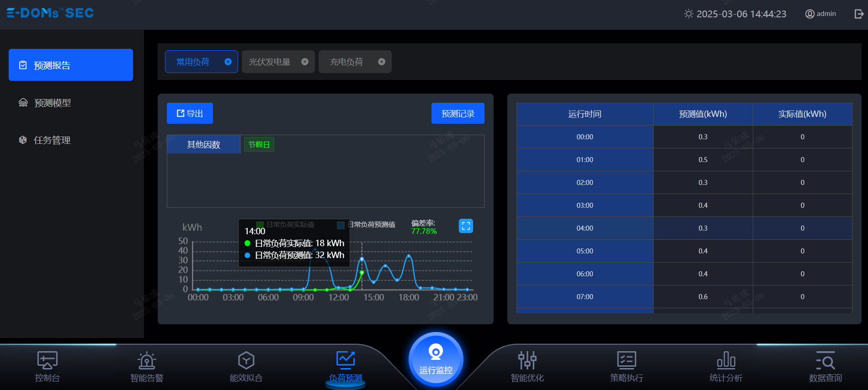Screen dimensions: 868x390
Task: Open the 智能告警 alarm icon
Action: (x=147, y=360)
